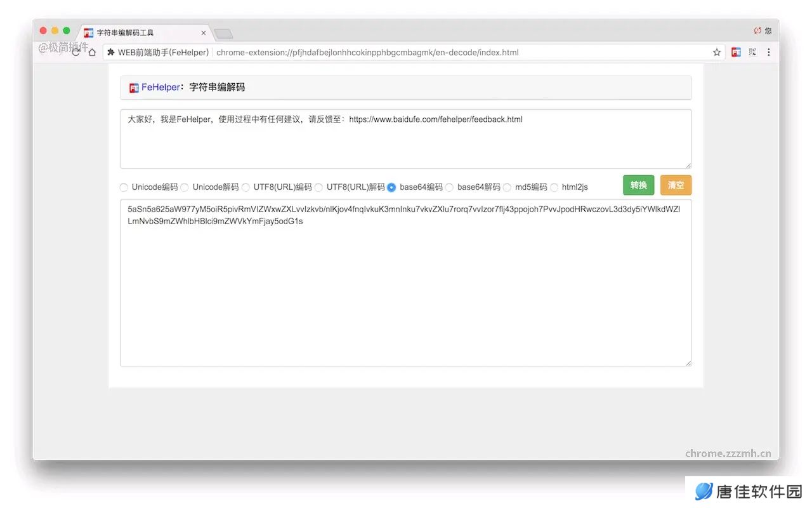Select the Unicode编码 radio button

[124, 187]
